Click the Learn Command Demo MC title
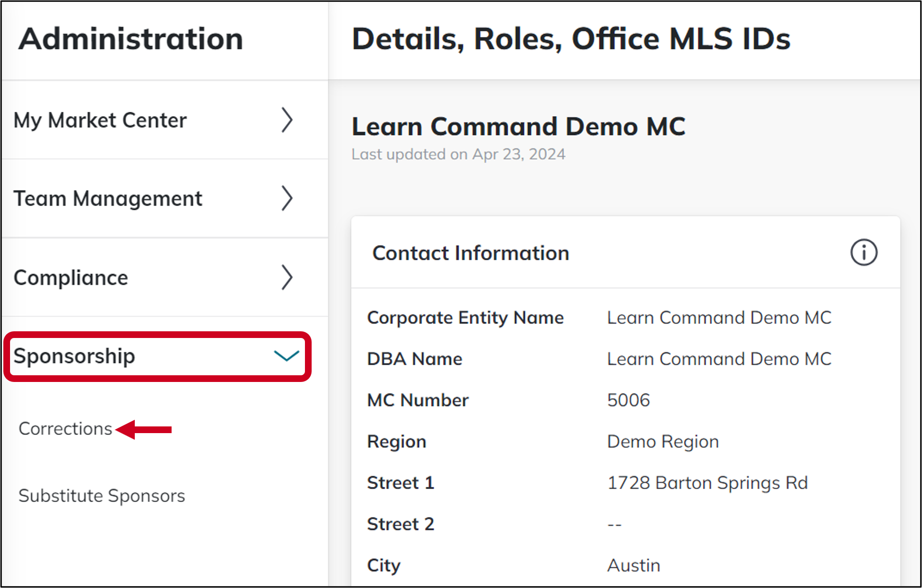Viewport: 922px width, 588px height. [518, 126]
